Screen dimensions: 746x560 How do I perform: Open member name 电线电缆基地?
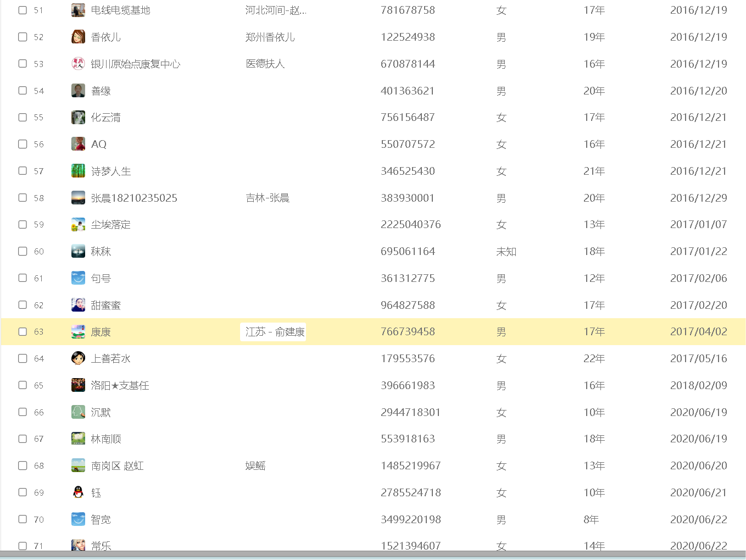pos(120,10)
